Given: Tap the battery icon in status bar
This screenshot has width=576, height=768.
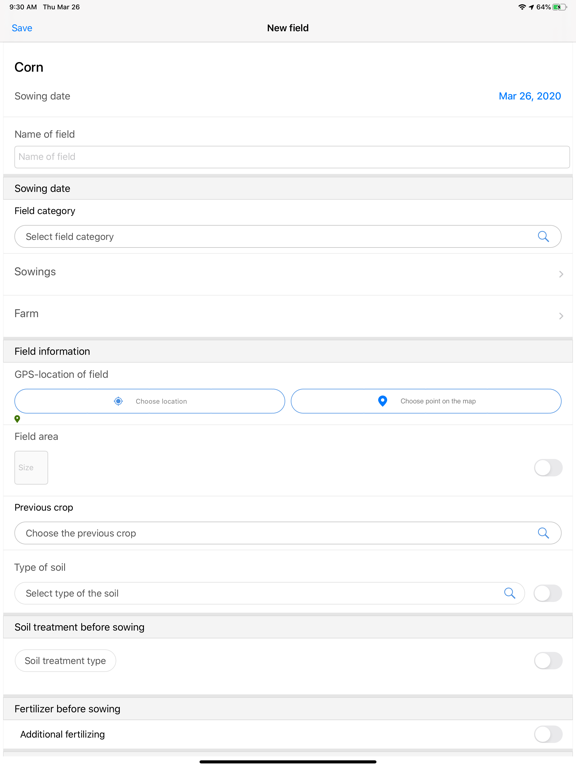Looking at the screenshot, I should (x=560, y=7).
